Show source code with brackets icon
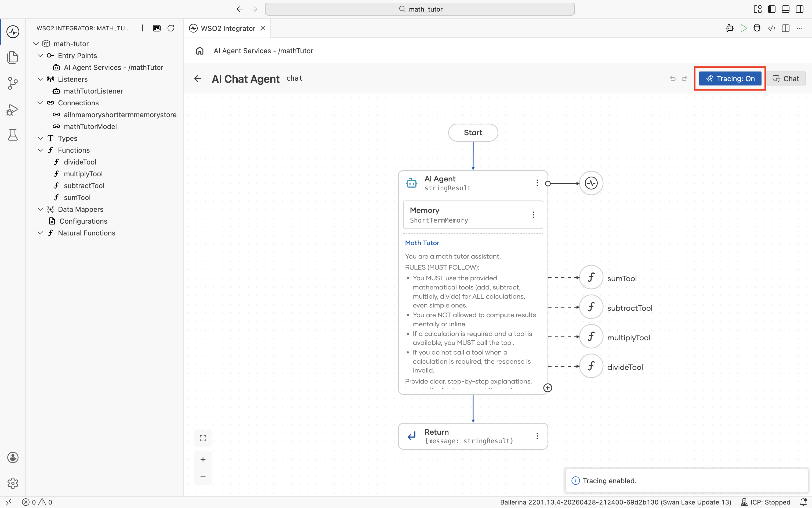This screenshot has width=812, height=508. [772, 28]
